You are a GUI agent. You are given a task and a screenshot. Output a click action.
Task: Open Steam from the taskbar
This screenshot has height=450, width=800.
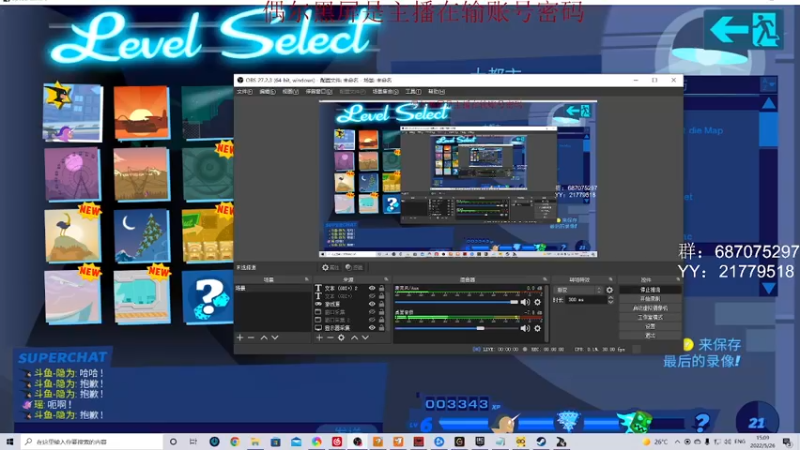[541, 441]
